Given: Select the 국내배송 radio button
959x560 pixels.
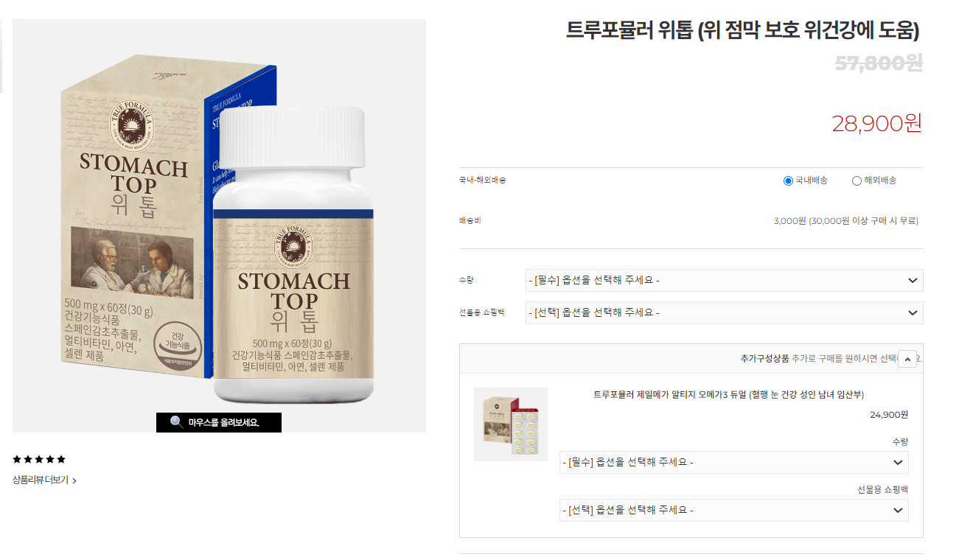Looking at the screenshot, I should [x=788, y=181].
